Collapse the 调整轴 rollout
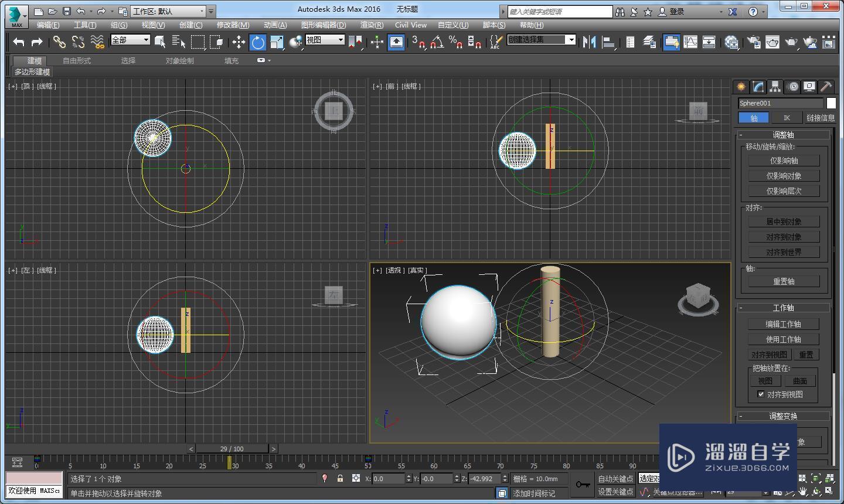 783,135
